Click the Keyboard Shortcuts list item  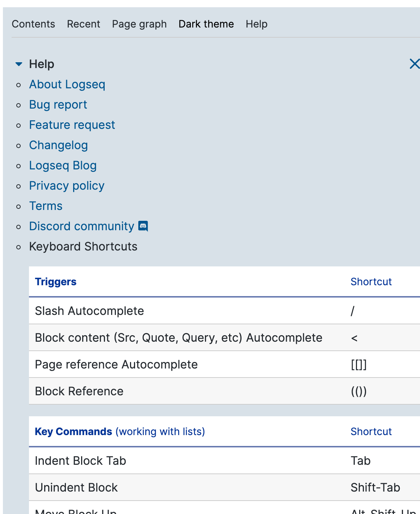point(83,247)
